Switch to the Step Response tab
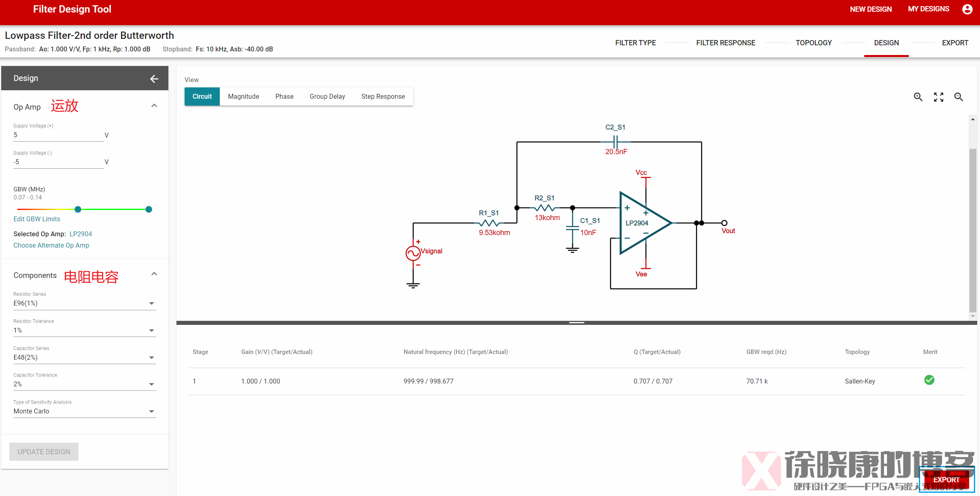The image size is (980, 496). click(383, 96)
